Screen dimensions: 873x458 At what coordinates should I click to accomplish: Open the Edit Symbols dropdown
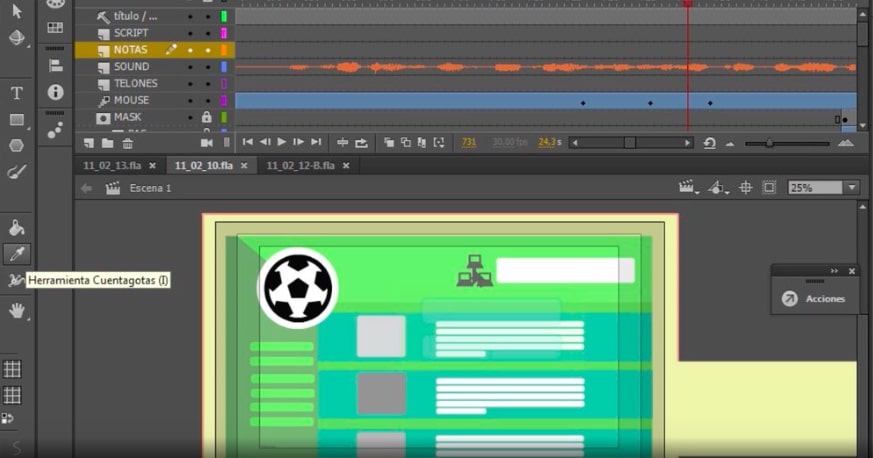(718, 188)
